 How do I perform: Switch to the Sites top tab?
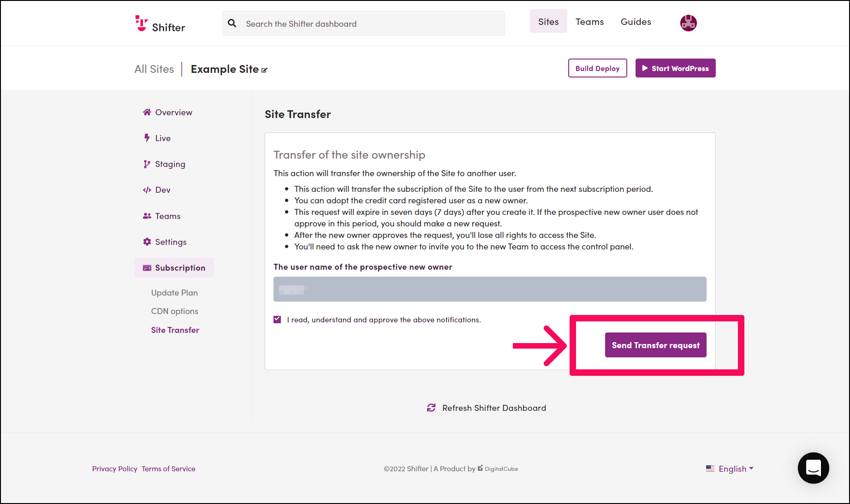coord(548,22)
